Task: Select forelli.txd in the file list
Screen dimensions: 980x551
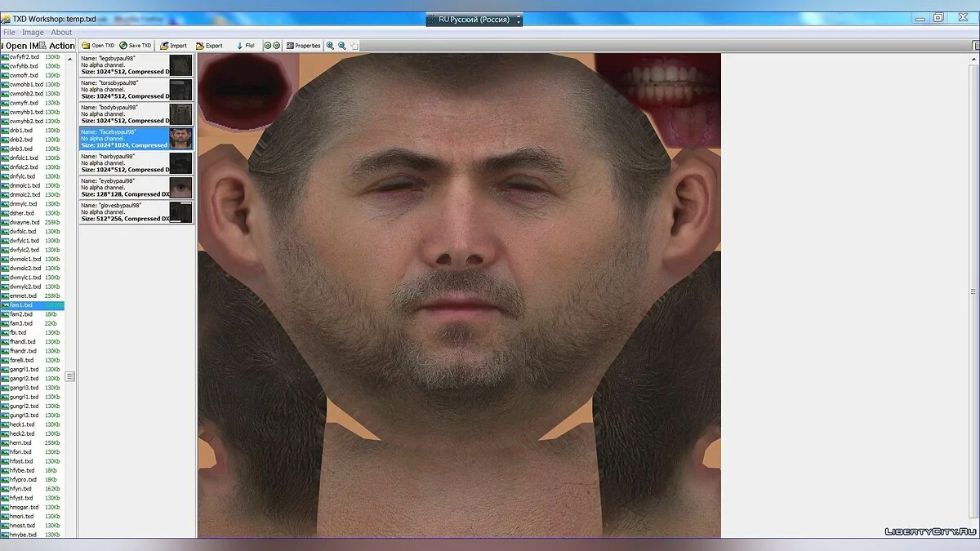Action: tap(33, 360)
